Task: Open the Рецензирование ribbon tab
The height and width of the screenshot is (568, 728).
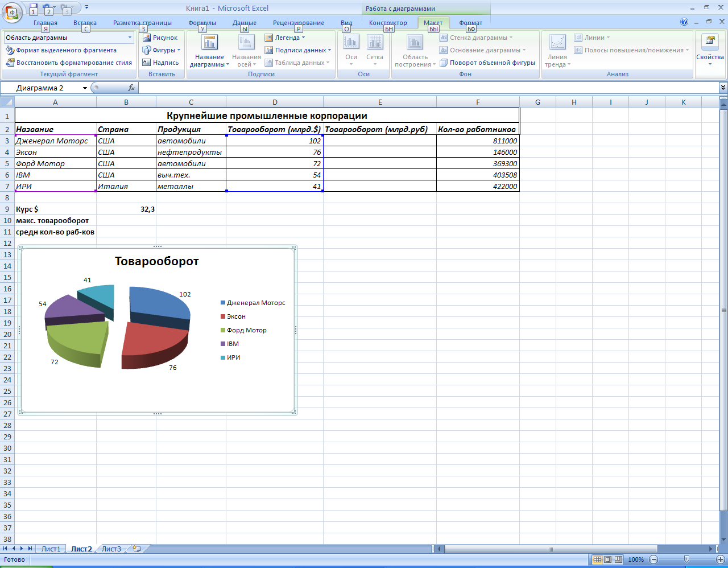Action: (299, 23)
